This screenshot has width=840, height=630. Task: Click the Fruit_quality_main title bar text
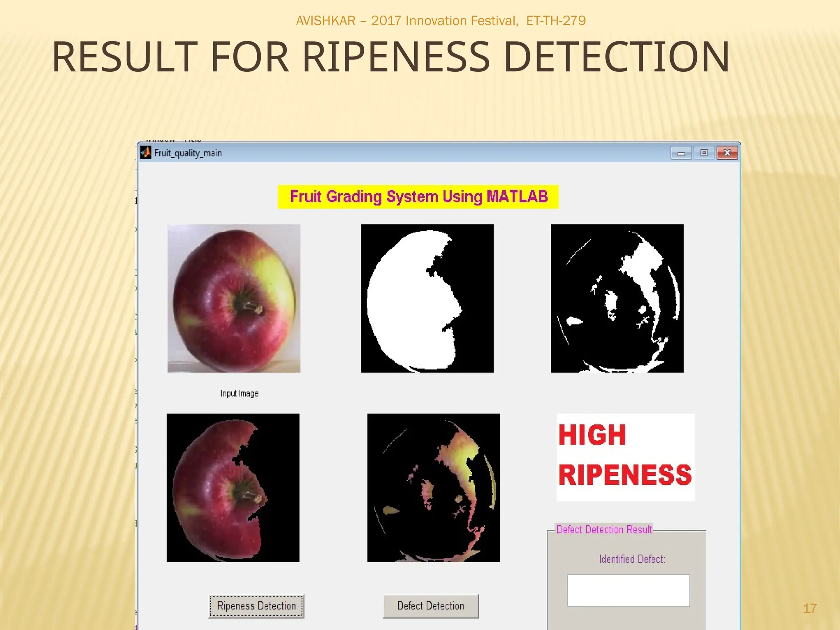[188, 153]
